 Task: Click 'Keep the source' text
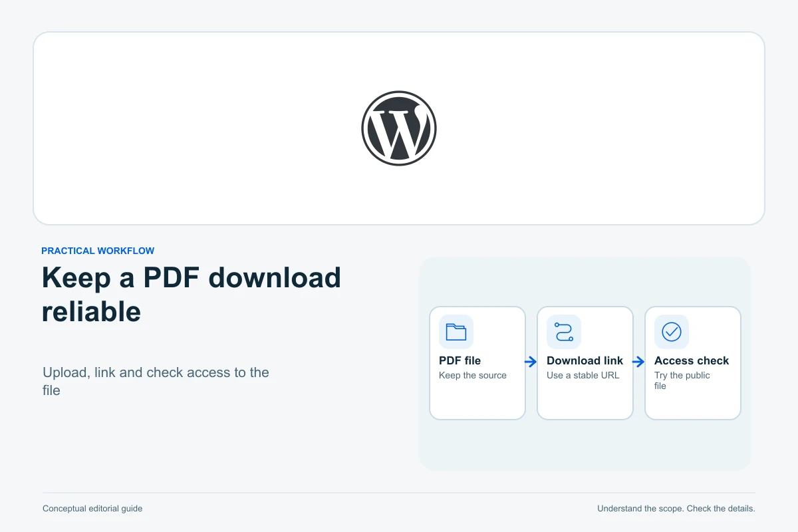click(473, 376)
